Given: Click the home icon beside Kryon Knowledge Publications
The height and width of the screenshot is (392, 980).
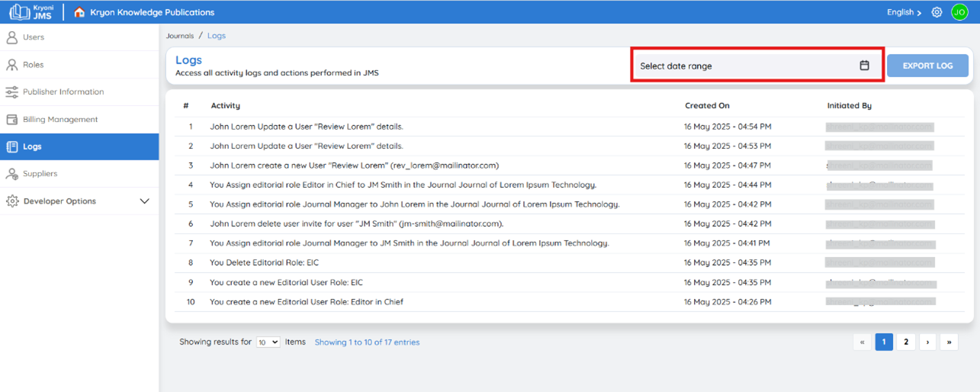Looking at the screenshot, I should click(79, 12).
